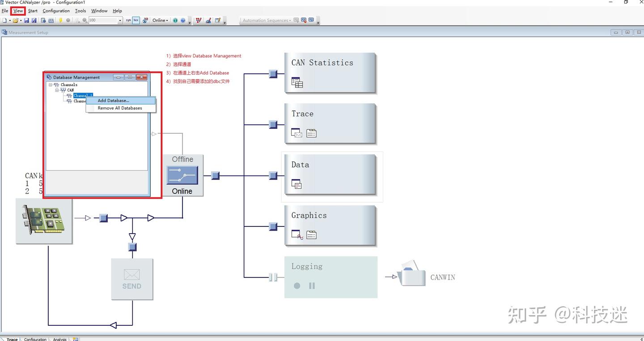The image size is (644, 341).
Task: Choose Remove All Databases menu entry
Action: tap(121, 108)
